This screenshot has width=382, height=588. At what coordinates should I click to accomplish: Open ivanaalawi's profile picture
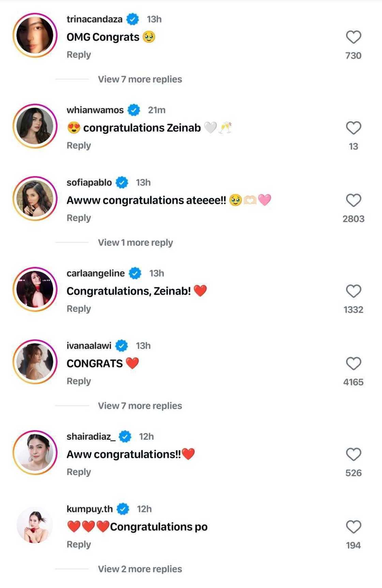[x=35, y=362]
